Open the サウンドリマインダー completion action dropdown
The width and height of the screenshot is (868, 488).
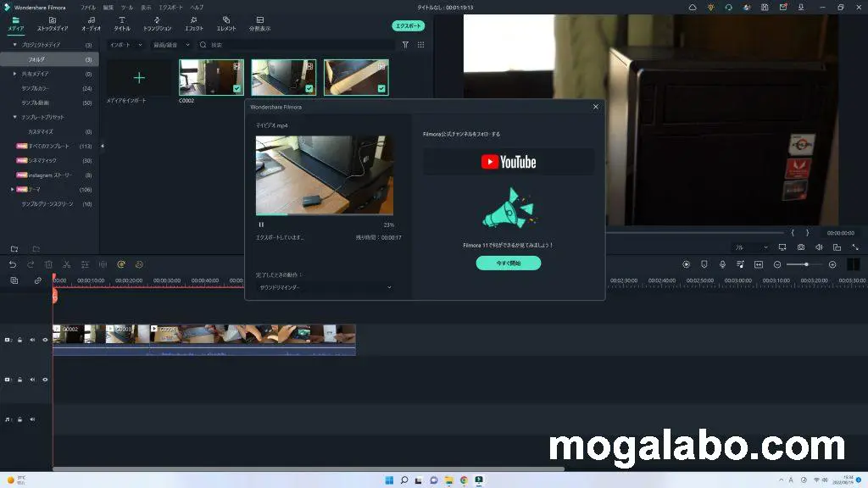324,287
